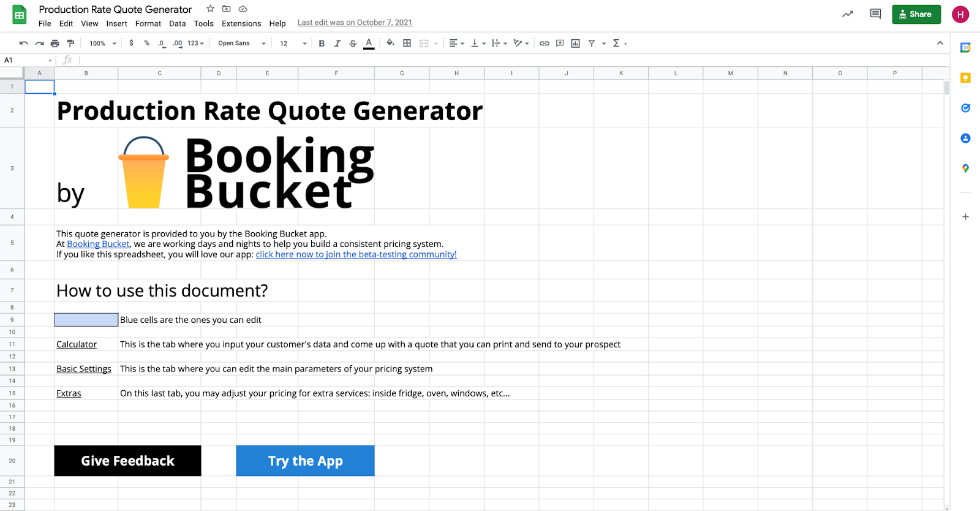Open Functions sigma dropdown
980x511 pixels.
pos(620,44)
